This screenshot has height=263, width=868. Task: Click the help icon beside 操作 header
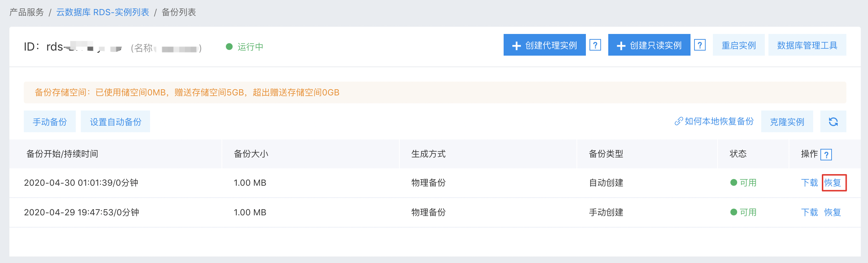click(826, 155)
